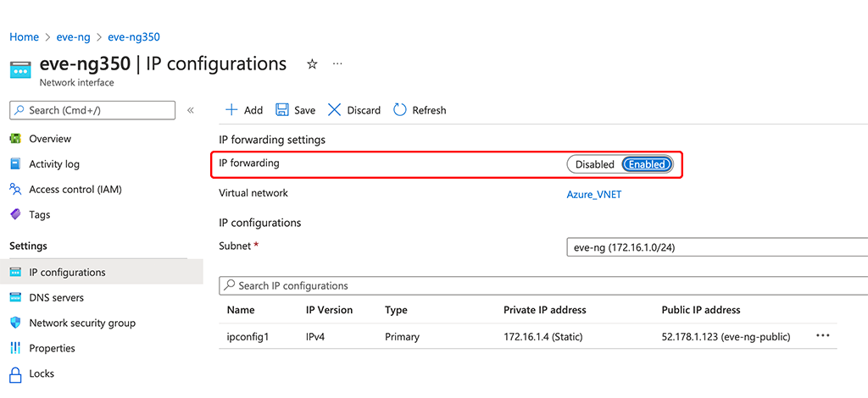Click the plus icon for Add
Viewport: 868px width, 398px height.
click(231, 110)
